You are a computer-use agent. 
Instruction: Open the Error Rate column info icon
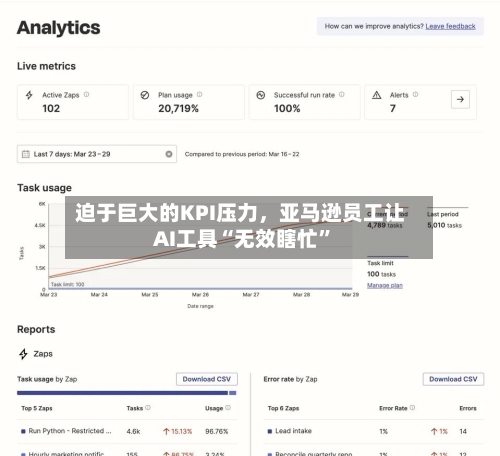[412, 408]
